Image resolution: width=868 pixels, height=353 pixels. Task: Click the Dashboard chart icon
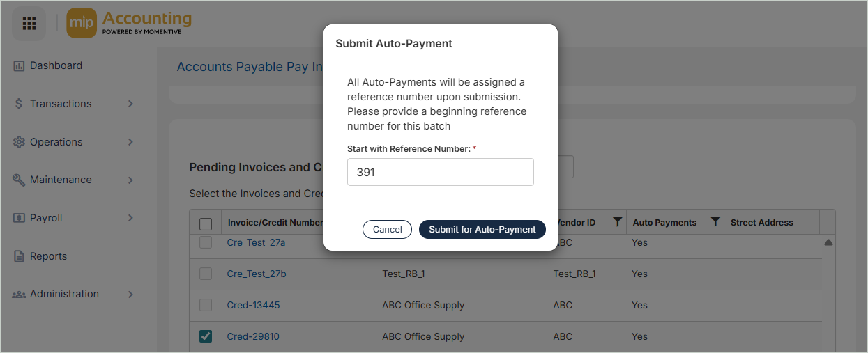pyautogui.click(x=19, y=65)
